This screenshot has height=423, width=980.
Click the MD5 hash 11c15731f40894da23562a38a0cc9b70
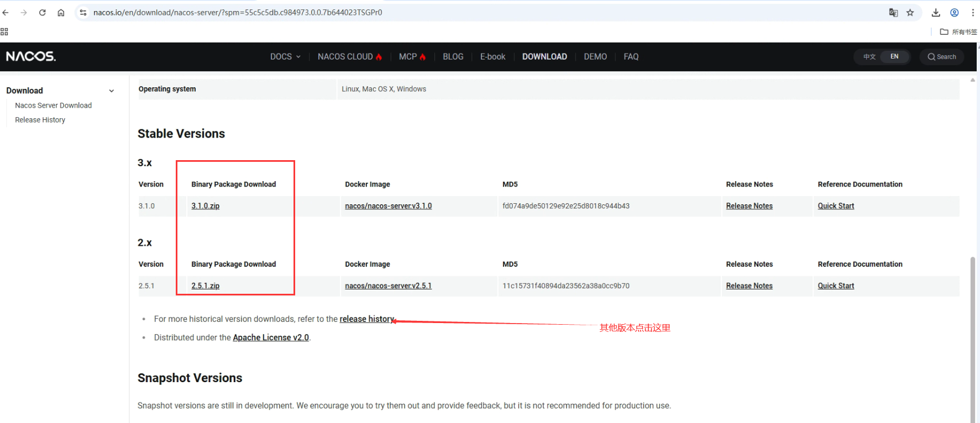coord(566,286)
